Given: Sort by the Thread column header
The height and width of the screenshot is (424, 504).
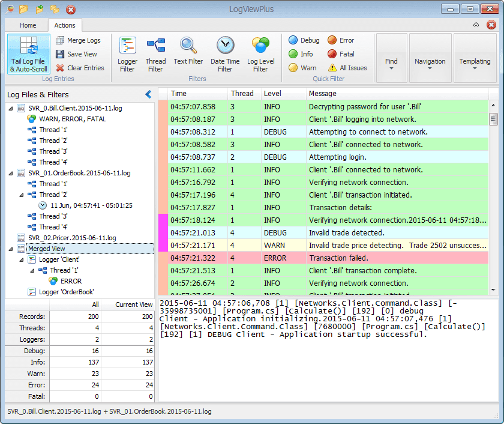Looking at the screenshot, I should 244,94.
